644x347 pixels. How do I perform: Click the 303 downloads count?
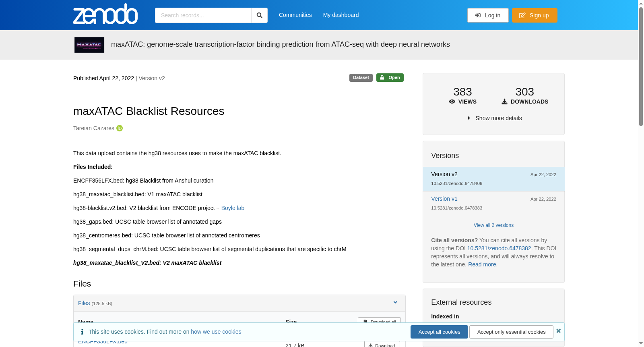[524, 92]
